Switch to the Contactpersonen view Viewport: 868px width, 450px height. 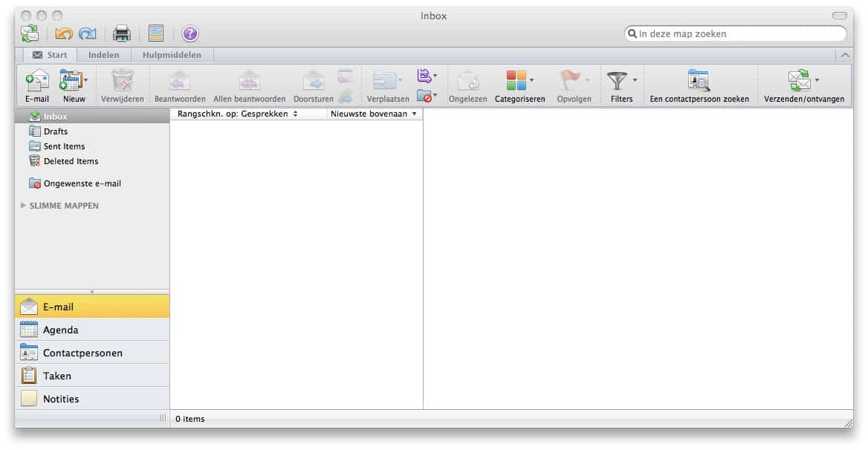point(92,353)
